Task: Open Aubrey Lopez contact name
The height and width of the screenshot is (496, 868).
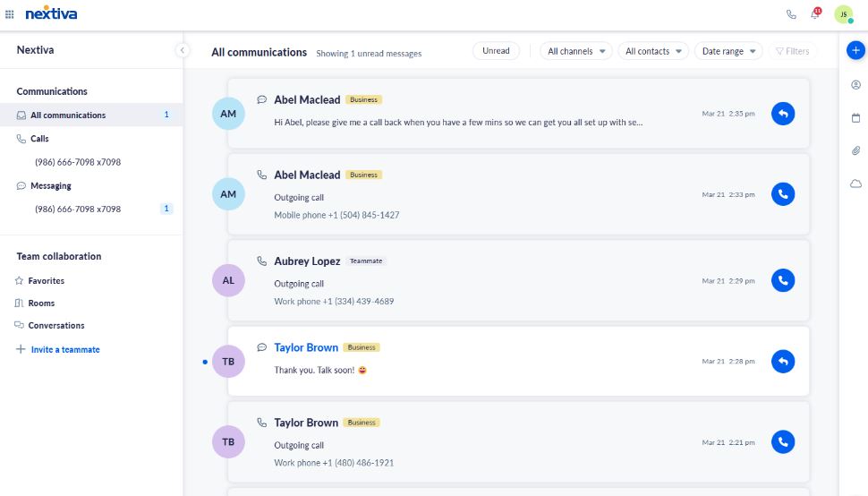Action: click(x=307, y=261)
